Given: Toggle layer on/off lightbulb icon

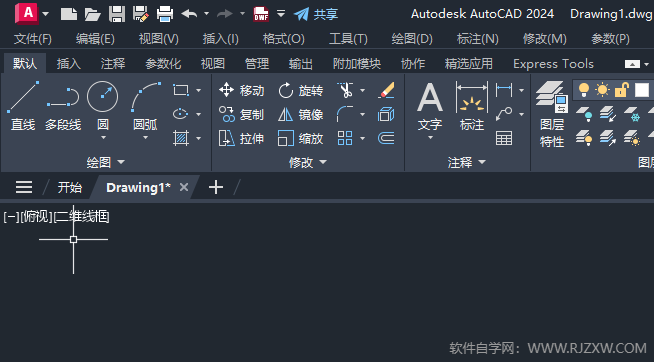Looking at the screenshot, I should point(584,90).
